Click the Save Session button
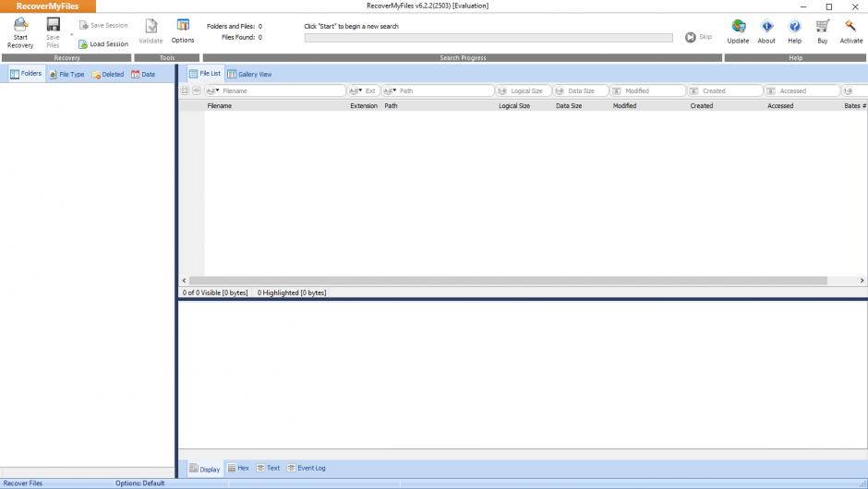Viewport: 868px width, 489px height. (103, 26)
